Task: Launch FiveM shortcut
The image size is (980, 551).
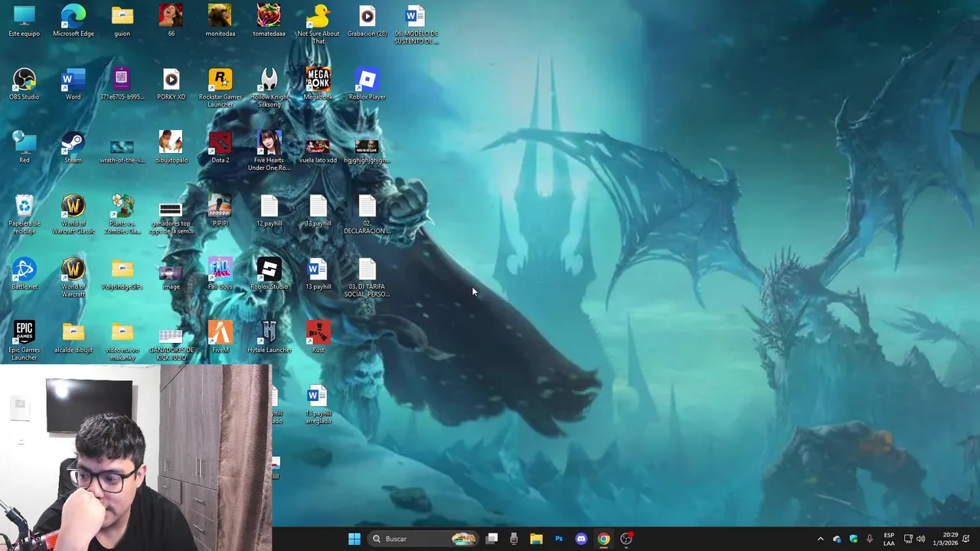Action: click(x=220, y=337)
